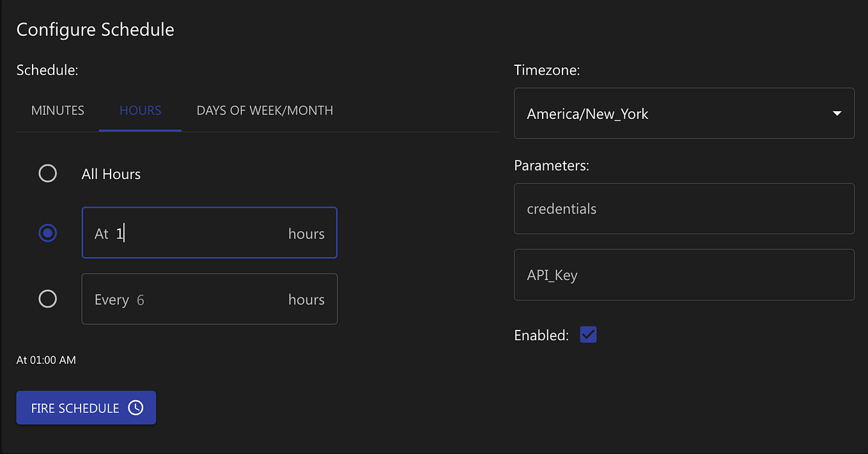868x454 pixels.
Task: Choose the 'At hours' radio button
Action: click(x=47, y=233)
